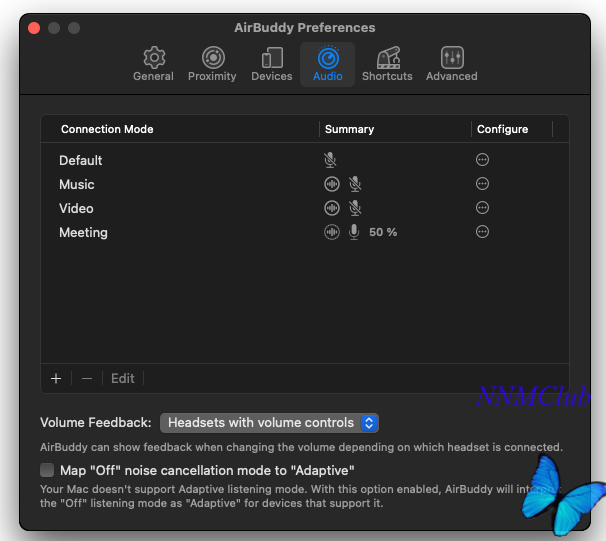Viewport: 606px width, 541px height.
Task: Click the noise control waveform icon in Music row
Action: [332, 184]
